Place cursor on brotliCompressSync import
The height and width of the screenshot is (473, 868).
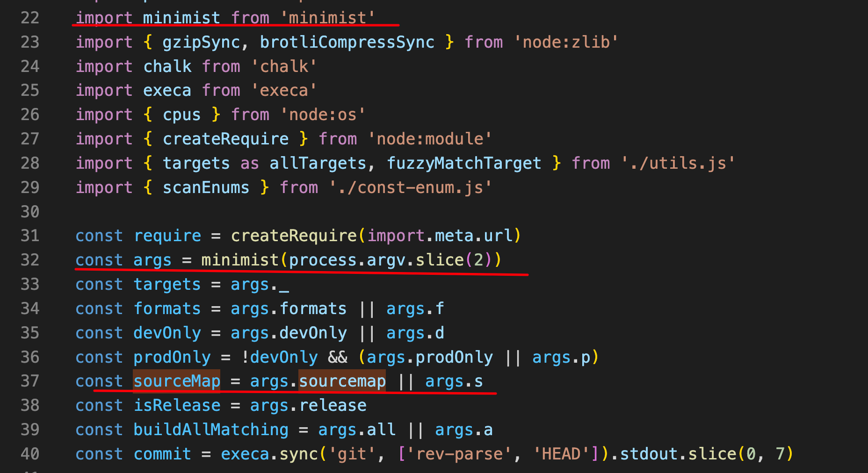(347, 42)
